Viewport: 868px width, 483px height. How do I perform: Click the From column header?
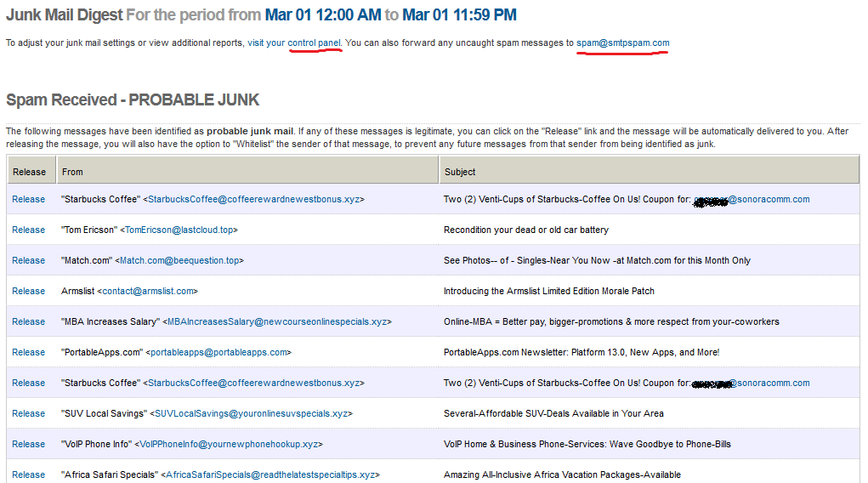(x=247, y=170)
